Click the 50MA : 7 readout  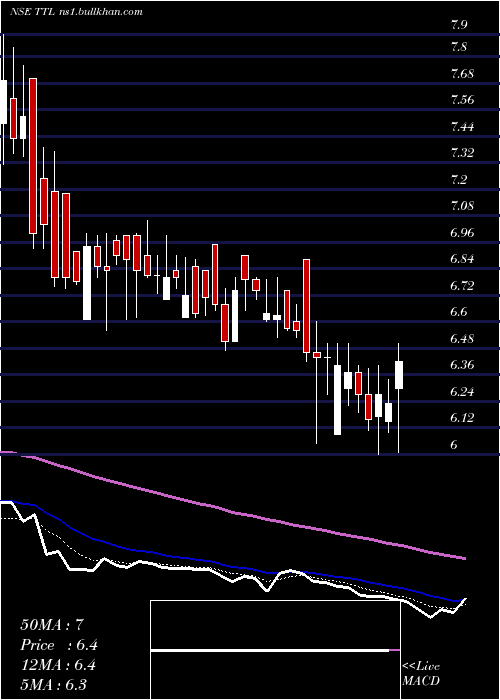(x=52, y=625)
